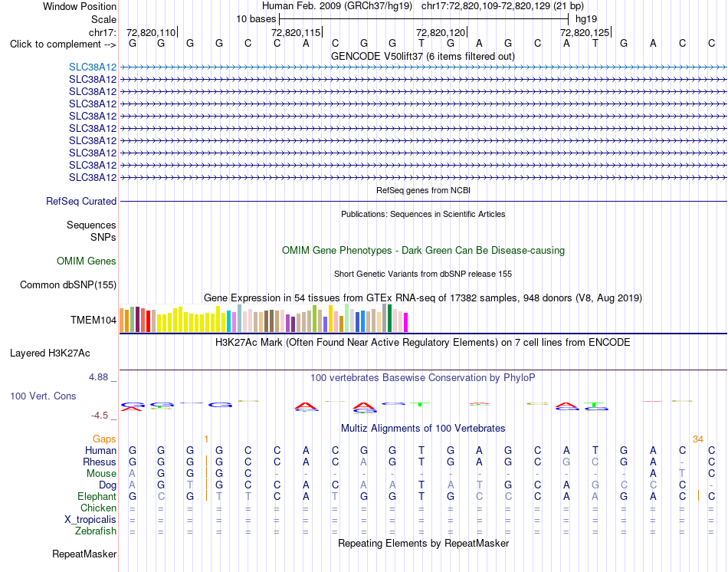The width and height of the screenshot is (728, 572).
Task: Click the T base in Mouse row
Action: [x=682, y=474]
